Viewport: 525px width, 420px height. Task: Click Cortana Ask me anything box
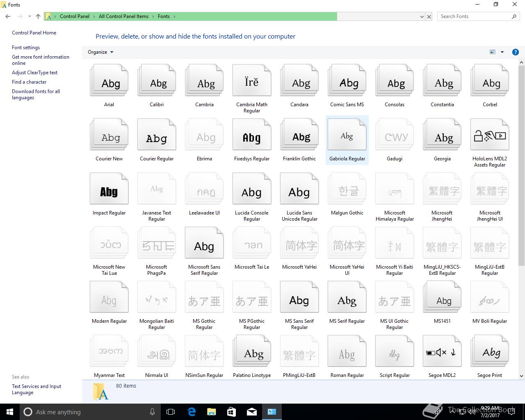pos(90,412)
